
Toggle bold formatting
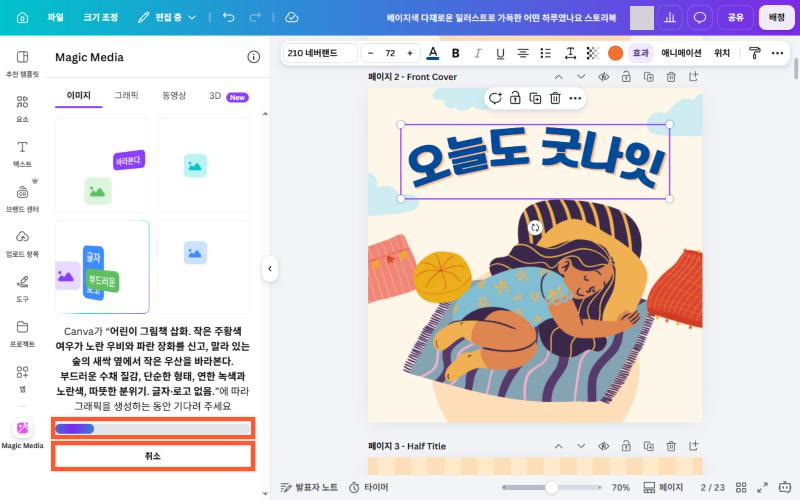click(x=456, y=53)
